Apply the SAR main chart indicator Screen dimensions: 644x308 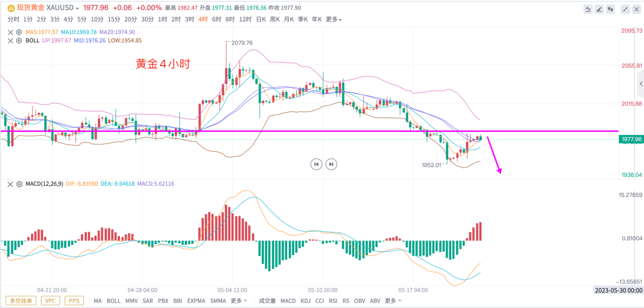(x=147, y=301)
